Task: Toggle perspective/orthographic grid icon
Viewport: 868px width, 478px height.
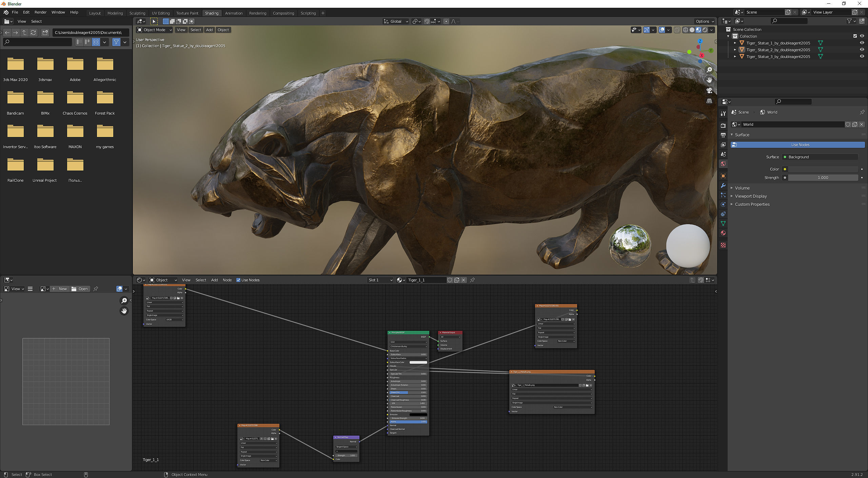Action: coord(709,101)
